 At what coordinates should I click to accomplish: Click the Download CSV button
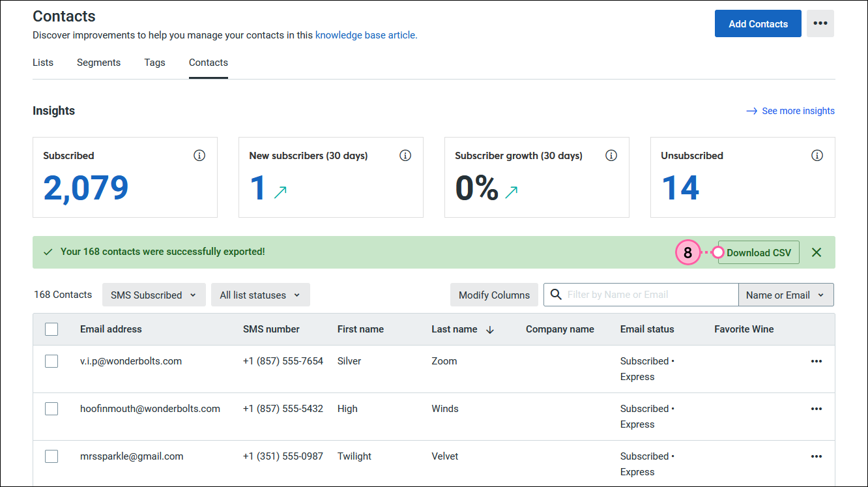759,252
